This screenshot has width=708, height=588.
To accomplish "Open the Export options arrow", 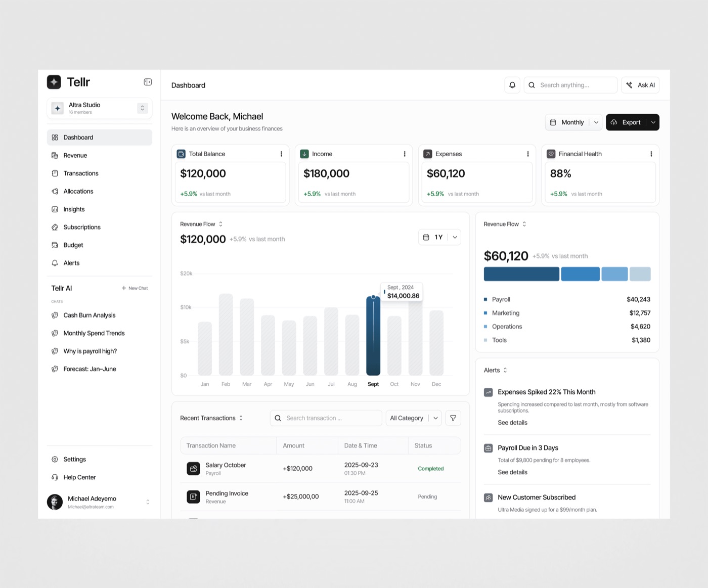I will [x=653, y=122].
